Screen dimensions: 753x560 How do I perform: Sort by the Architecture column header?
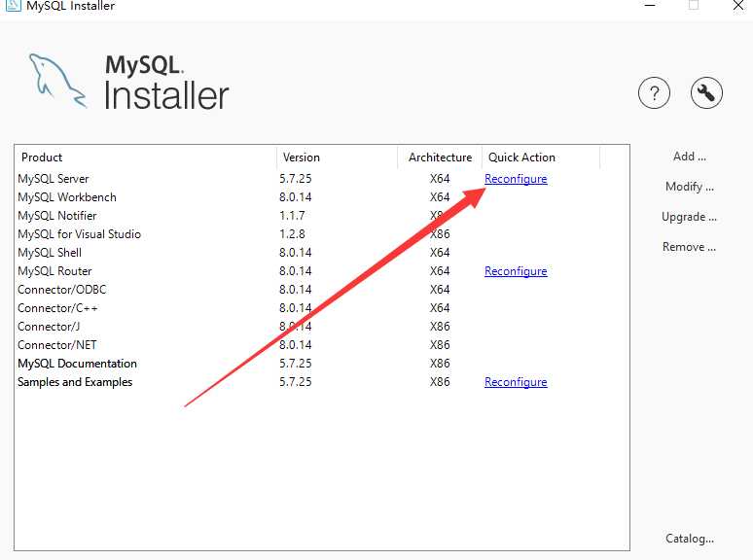pyautogui.click(x=440, y=157)
